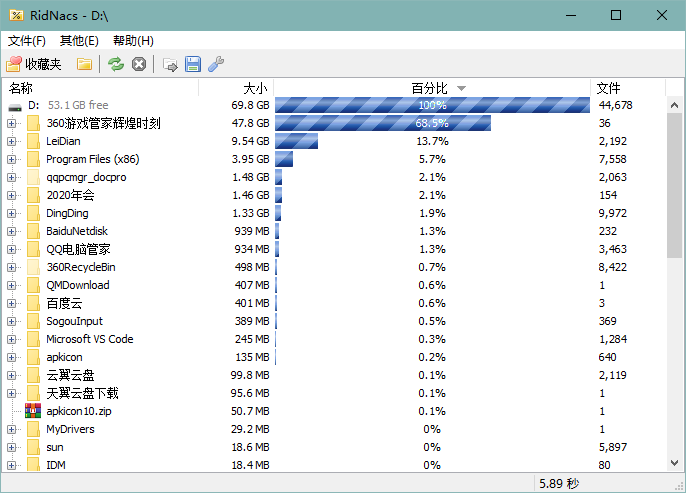Expand the 云翼云盘 folder node
The image size is (686, 493).
coord(11,375)
